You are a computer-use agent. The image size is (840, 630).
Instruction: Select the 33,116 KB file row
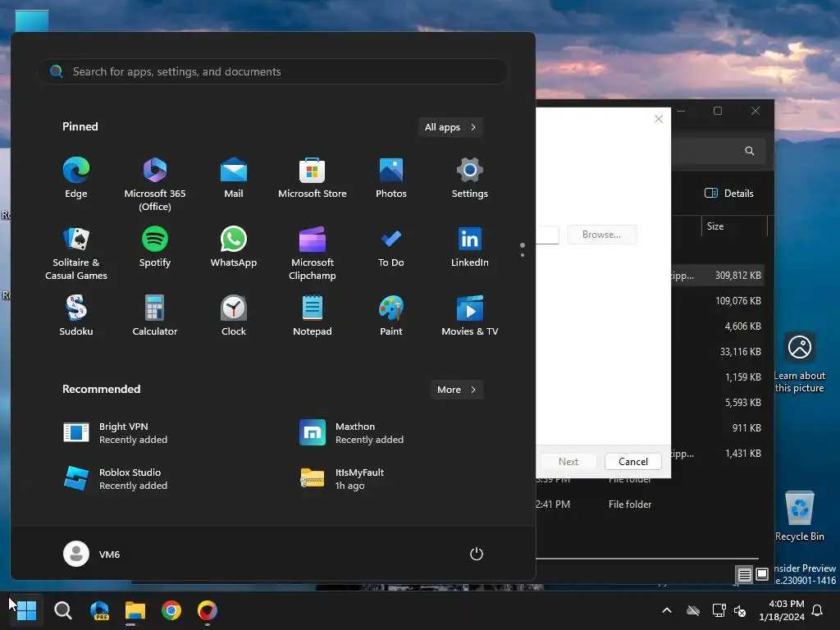718,351
